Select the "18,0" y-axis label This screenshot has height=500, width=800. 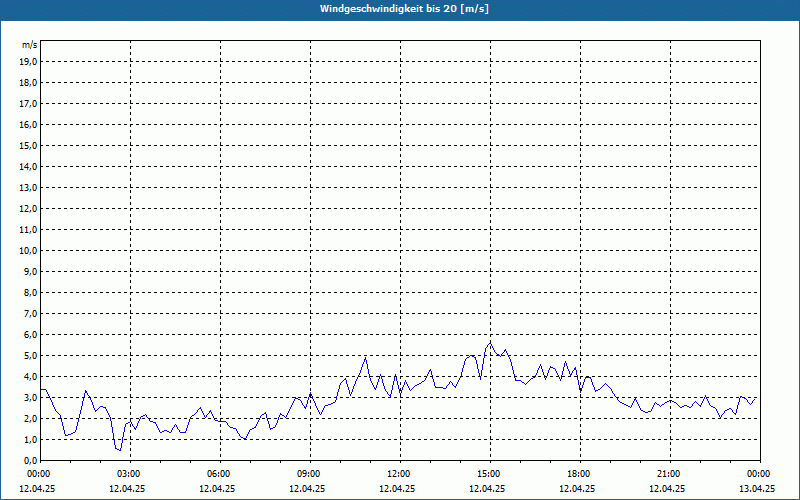(x=29, y=83)
